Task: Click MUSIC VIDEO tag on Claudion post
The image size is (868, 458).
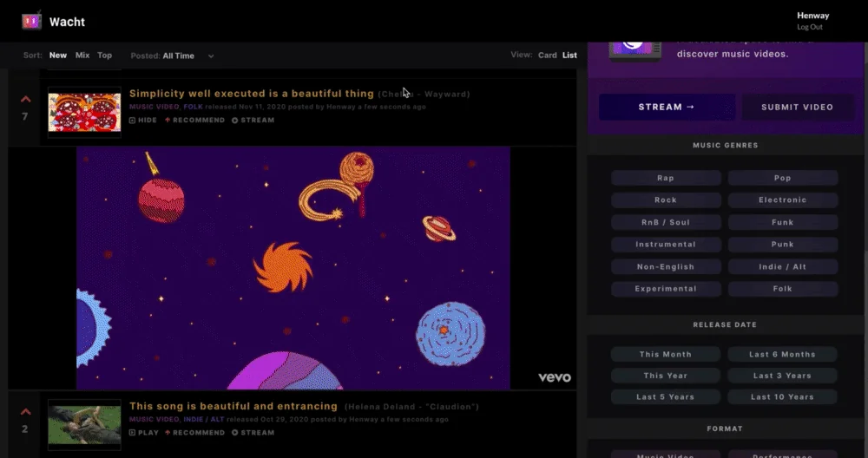Action: tap(154, 419)
